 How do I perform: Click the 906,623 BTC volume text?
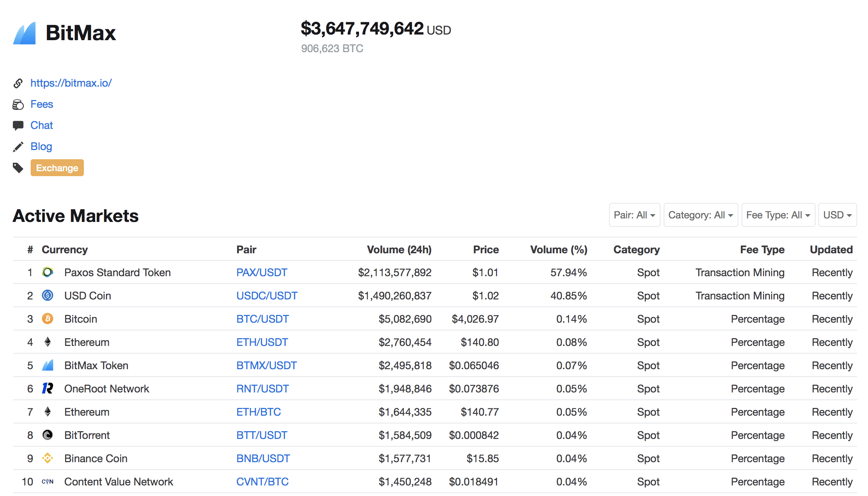[x=332, y=48]
